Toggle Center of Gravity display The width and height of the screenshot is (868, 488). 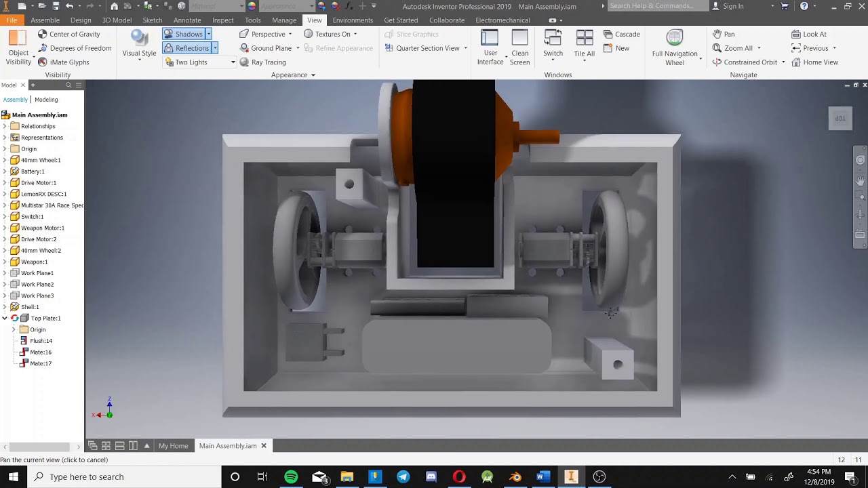tap(68, 34)
